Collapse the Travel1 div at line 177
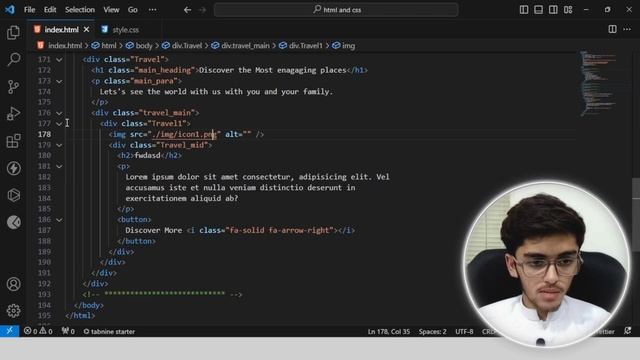The image size is (640, 360). [59, 124]
